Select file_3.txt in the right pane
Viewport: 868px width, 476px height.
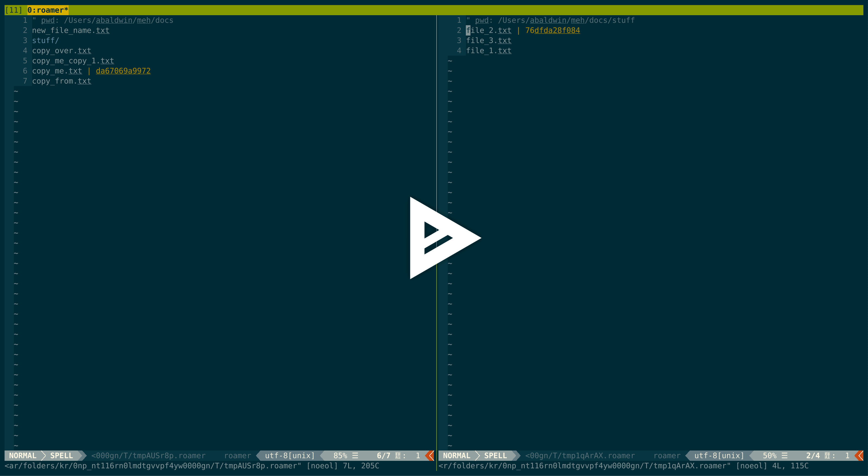[x=489, y=40]
